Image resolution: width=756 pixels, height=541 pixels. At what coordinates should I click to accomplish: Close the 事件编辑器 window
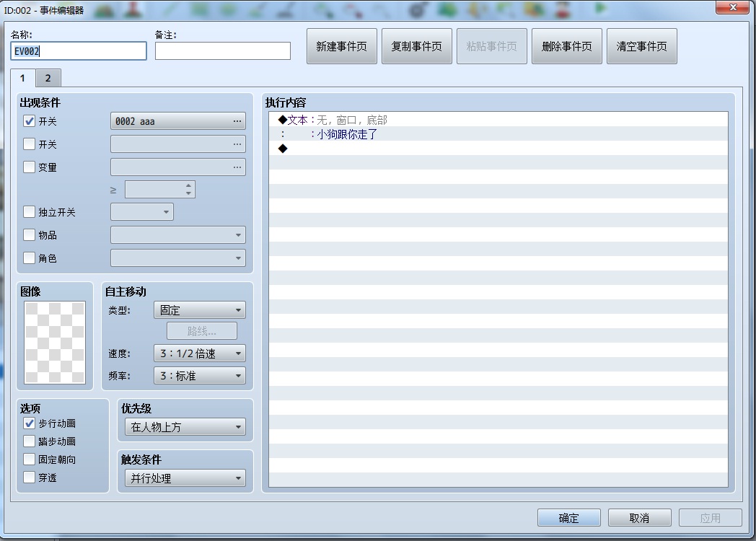pos(732,7)
